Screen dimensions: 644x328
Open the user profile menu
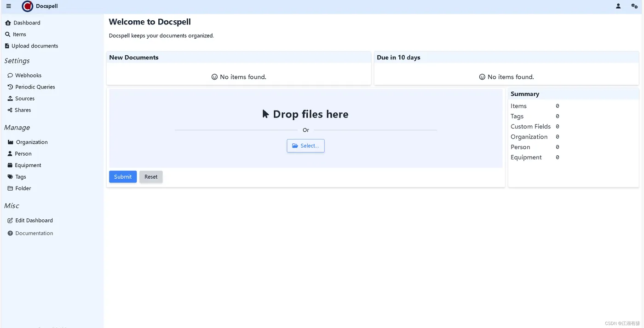618,6
